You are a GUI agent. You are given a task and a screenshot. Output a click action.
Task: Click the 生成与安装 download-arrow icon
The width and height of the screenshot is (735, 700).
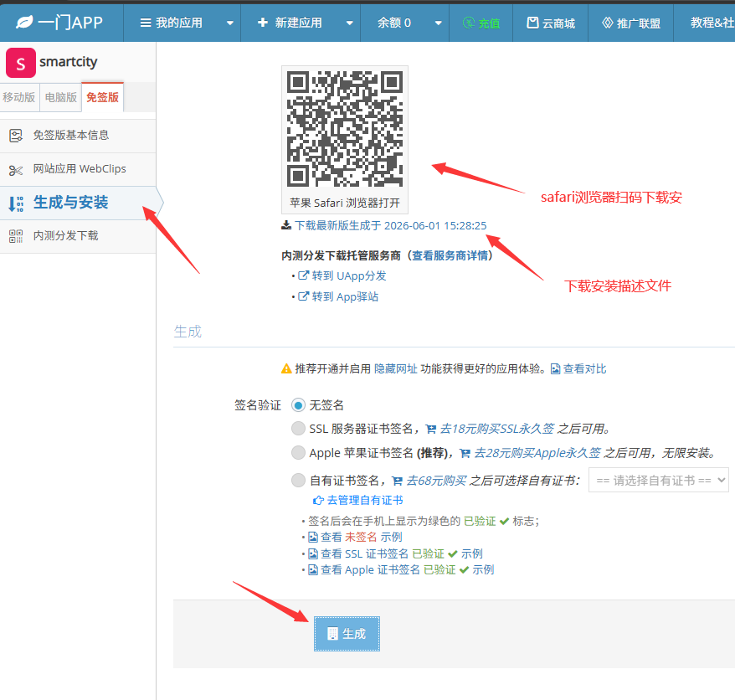pyautogui.click(x=16, y=204)
